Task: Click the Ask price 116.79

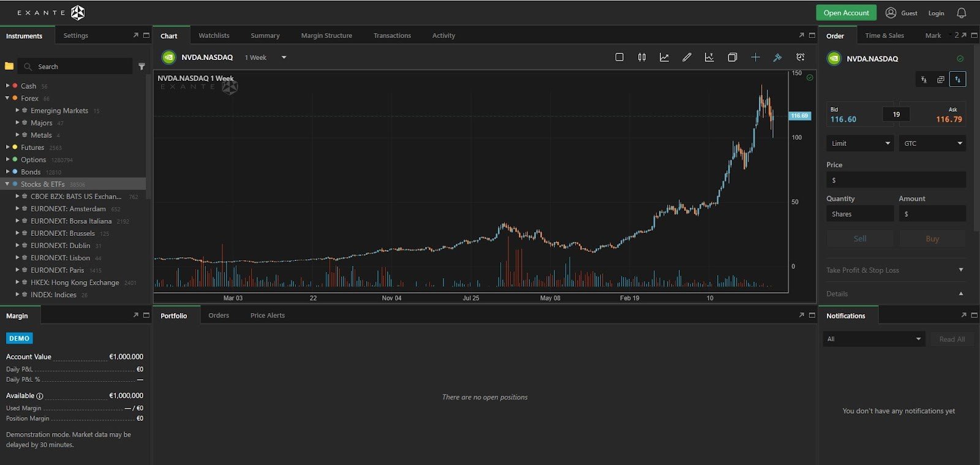Action: point(949,119)
